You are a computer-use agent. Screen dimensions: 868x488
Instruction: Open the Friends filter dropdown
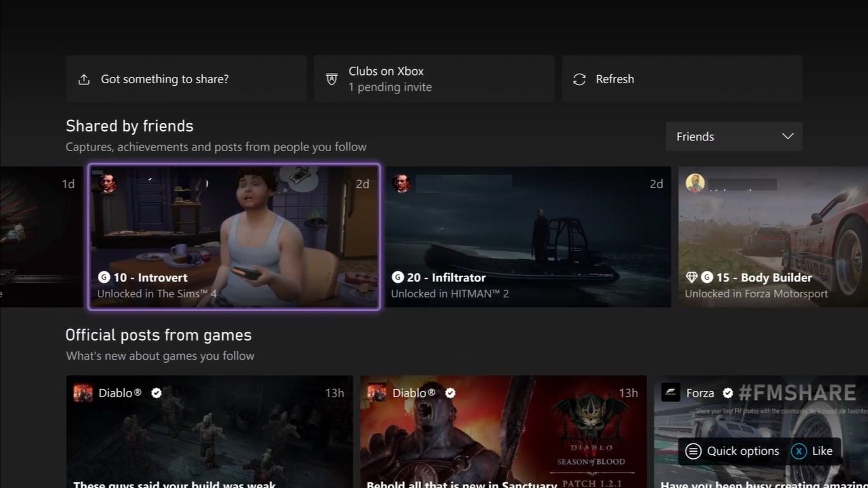point(734,137)
